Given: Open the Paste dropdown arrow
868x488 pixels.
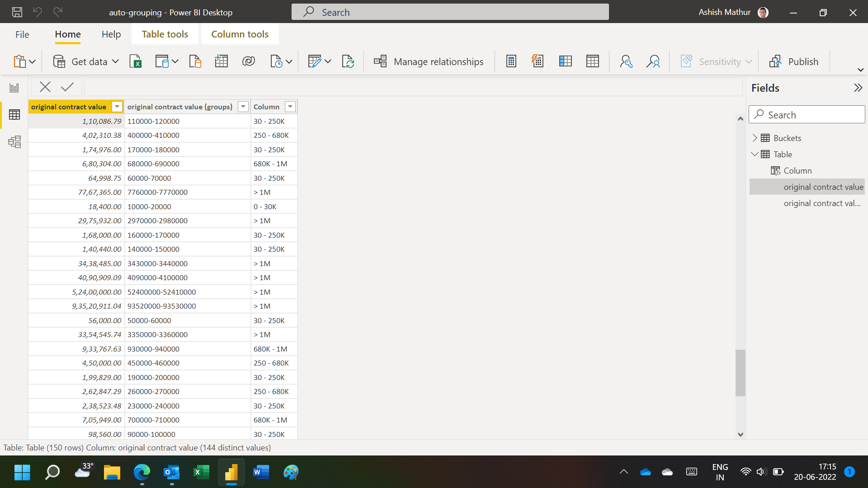Looking at the screenshot, I should [32, 61].
